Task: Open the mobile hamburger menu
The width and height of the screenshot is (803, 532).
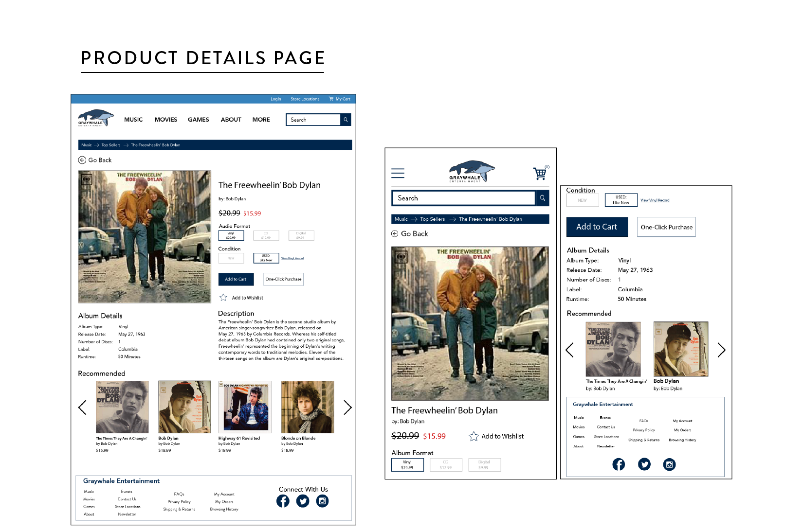Action: coord(398,173)
